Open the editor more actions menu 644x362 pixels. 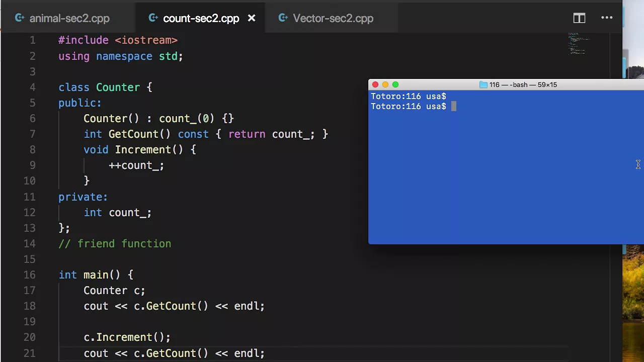pos(607,18)
